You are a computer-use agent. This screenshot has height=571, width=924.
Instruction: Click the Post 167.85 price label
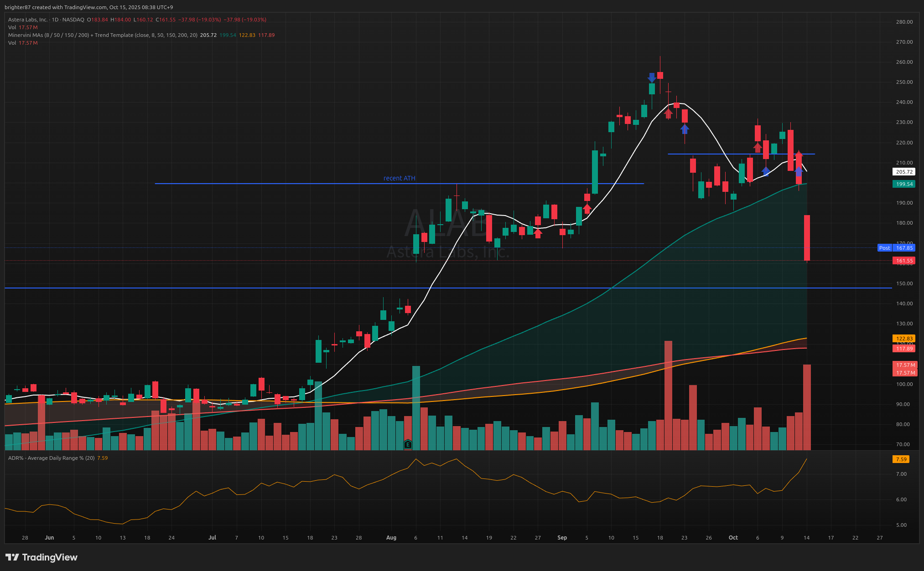[x=896, y=248]
